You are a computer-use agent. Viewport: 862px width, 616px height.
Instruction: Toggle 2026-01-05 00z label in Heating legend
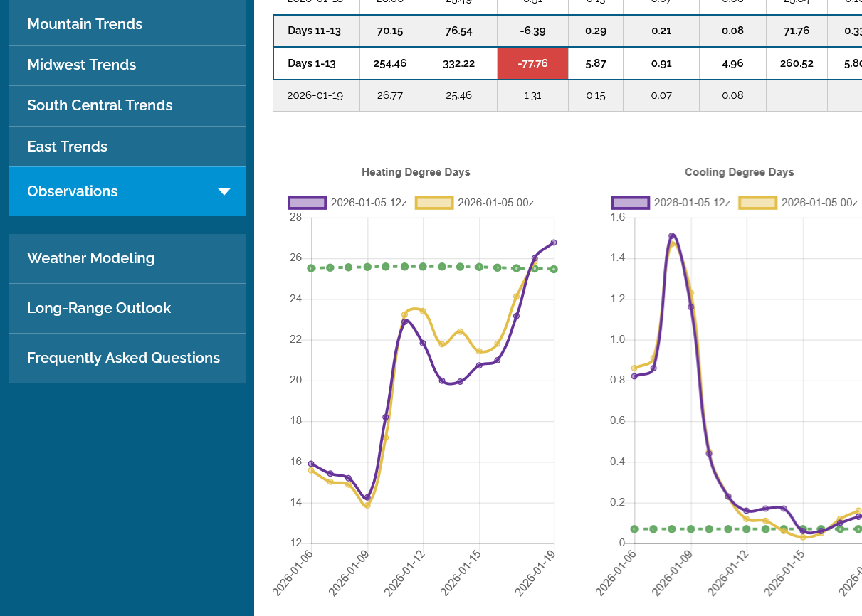tap(495, 203)
